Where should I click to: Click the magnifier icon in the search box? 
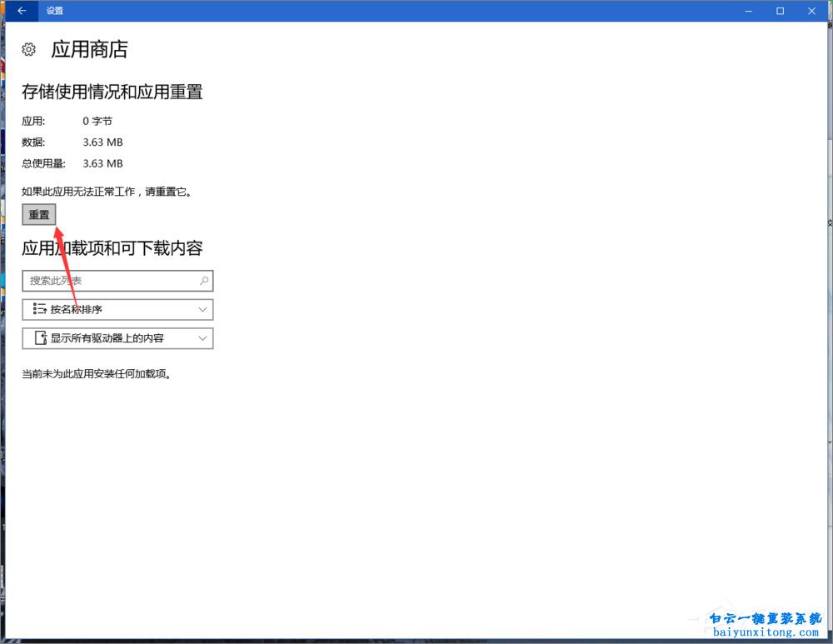click(204, 281)
